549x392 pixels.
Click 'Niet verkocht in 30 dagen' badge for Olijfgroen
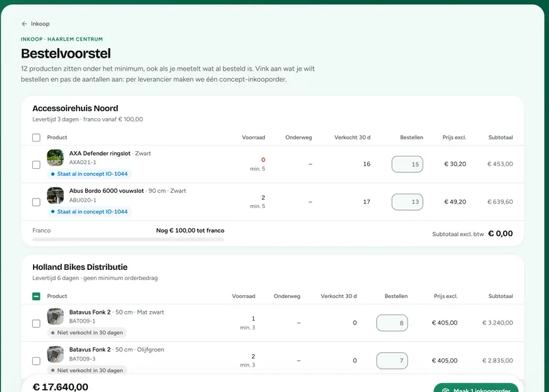[87, 370]
